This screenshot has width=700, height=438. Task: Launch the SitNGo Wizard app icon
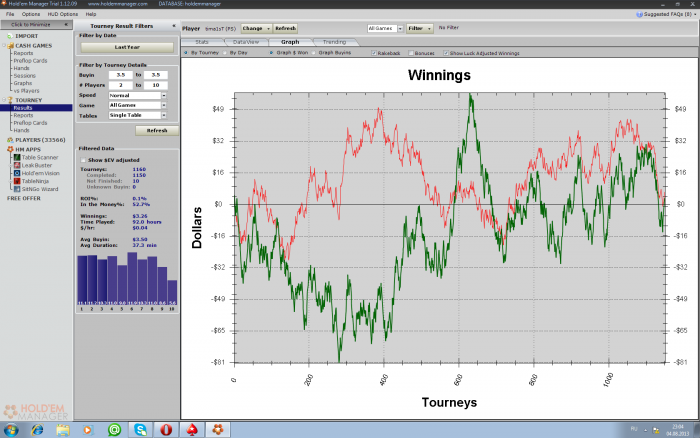coord(17,189)
